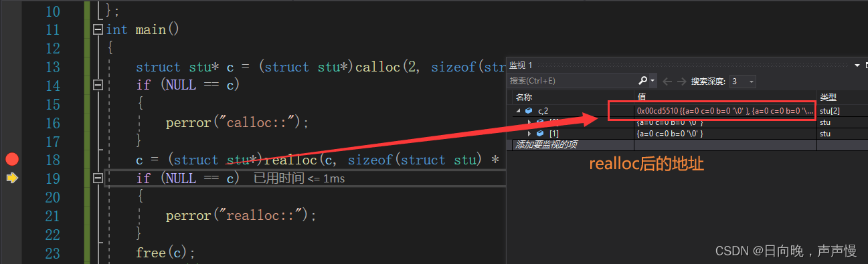Click the red breakpoint dot on line 18
The image size is (868, 264).
(11, 159)
